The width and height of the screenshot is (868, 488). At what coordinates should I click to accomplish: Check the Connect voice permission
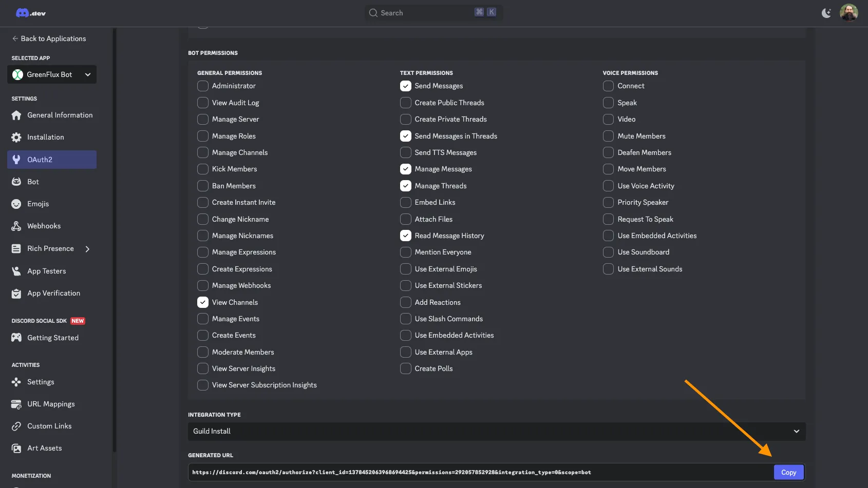click(x=608, y=86)
